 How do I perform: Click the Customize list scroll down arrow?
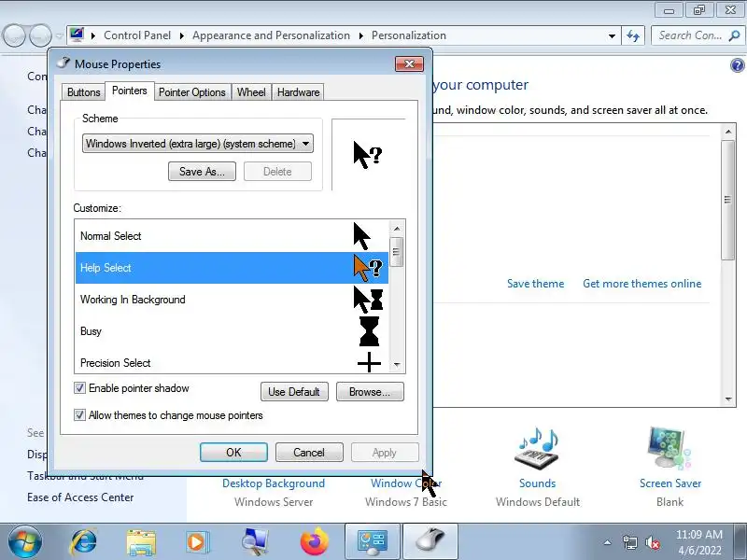tap(396, 365)
